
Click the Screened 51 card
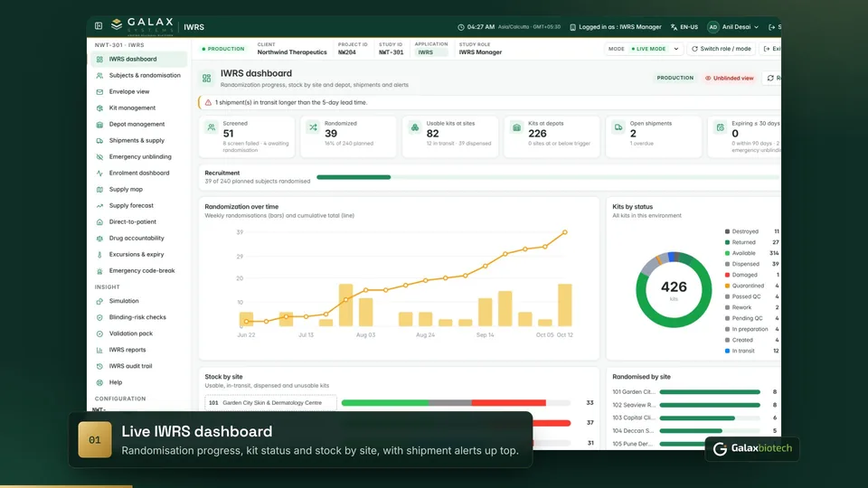tap(247, 136)
